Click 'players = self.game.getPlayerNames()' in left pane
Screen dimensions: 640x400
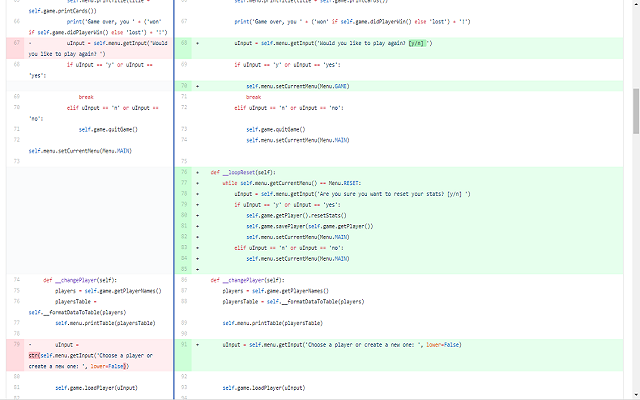108,291
